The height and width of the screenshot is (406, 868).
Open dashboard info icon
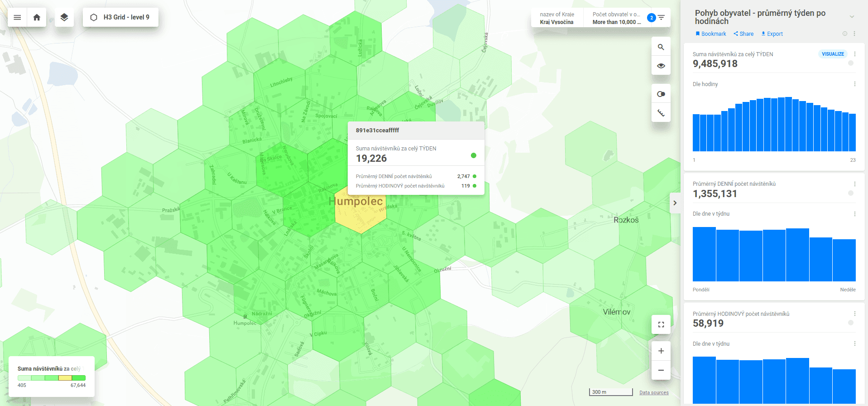[844, 34]
